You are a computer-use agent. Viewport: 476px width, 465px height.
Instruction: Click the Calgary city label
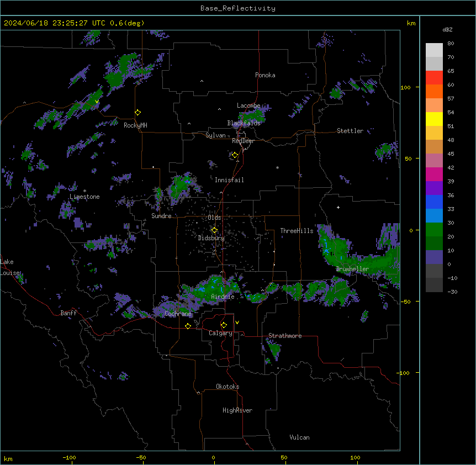[220, 333]
